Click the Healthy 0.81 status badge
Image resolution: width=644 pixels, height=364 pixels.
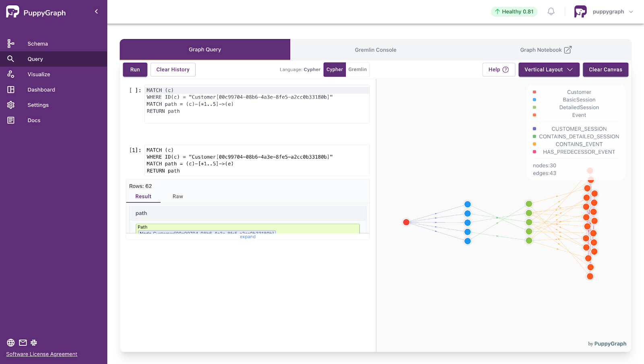click(514, 12)
